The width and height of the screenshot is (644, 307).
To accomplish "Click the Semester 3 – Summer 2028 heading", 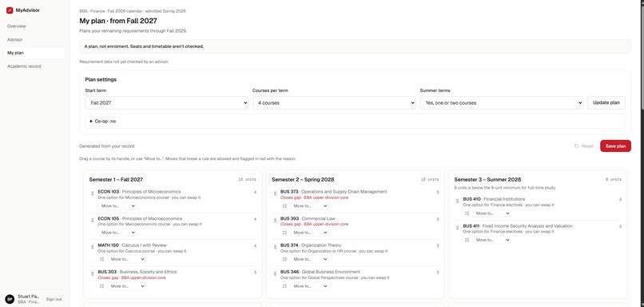I will pyautogui.click(x=487, y=180).
